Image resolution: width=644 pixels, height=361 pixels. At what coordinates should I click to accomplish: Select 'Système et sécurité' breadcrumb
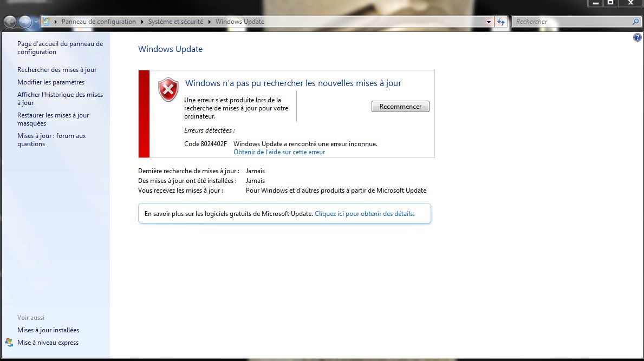[x=175, y=22]
